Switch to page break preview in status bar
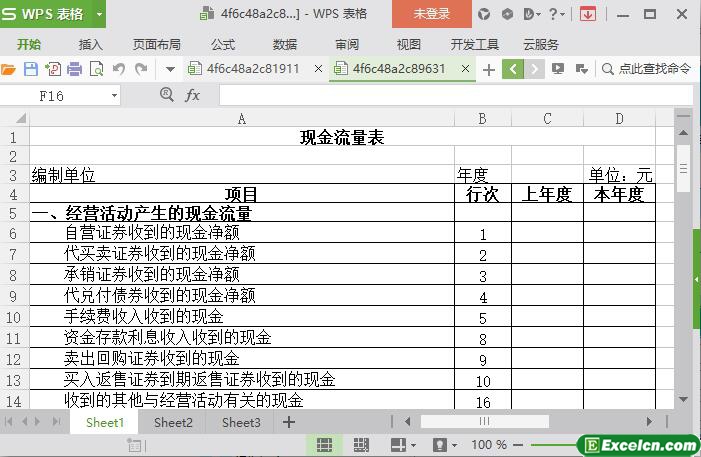Image resolution: width=701 pixels, height=457 pixels. click(x=361, y=445)
